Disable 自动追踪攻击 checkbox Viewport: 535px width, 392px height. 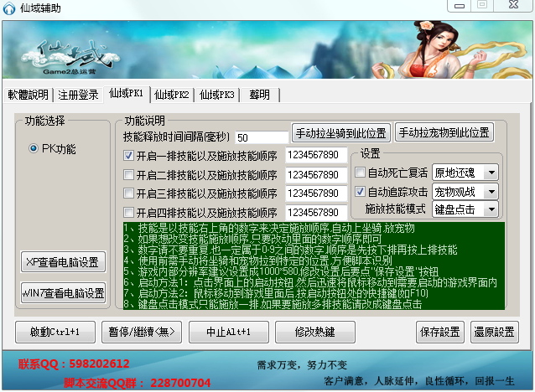pos(361,191)
